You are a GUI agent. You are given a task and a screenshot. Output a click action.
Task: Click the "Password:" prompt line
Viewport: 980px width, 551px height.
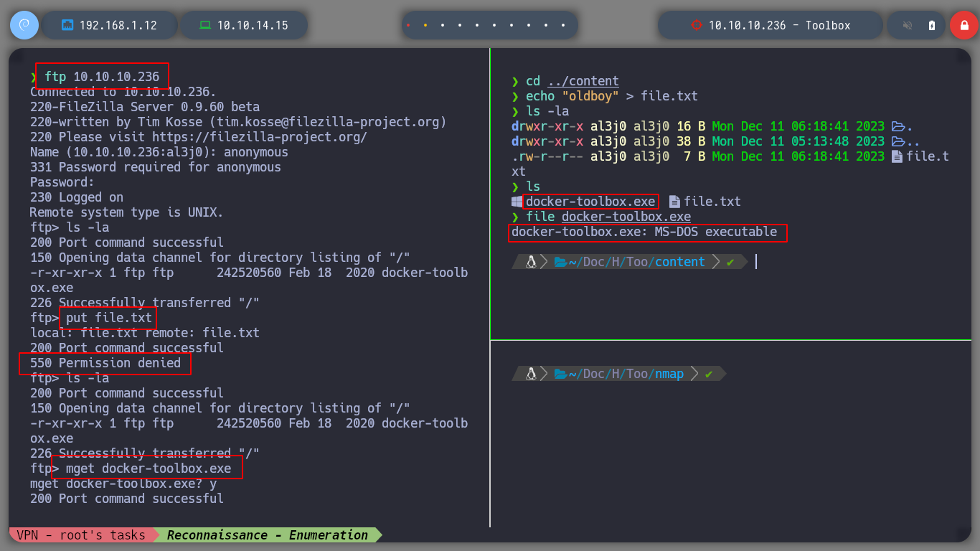pos(62,182)
